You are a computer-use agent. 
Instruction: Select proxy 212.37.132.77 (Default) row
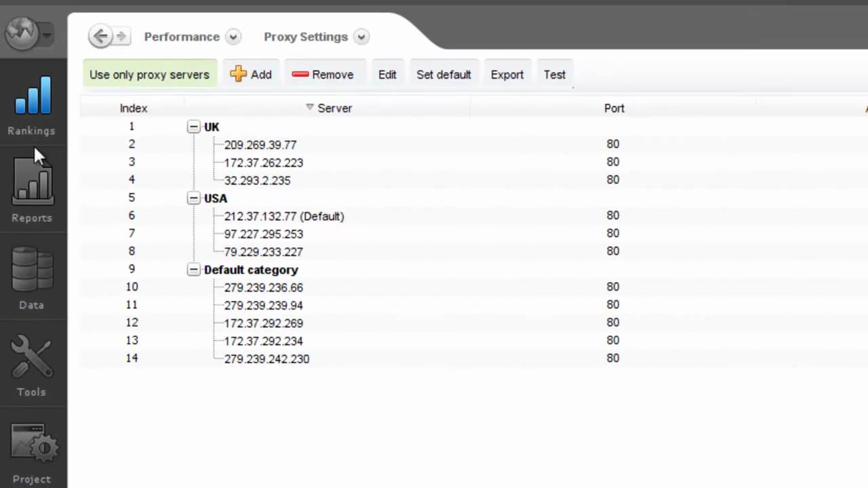pos(283,216)
